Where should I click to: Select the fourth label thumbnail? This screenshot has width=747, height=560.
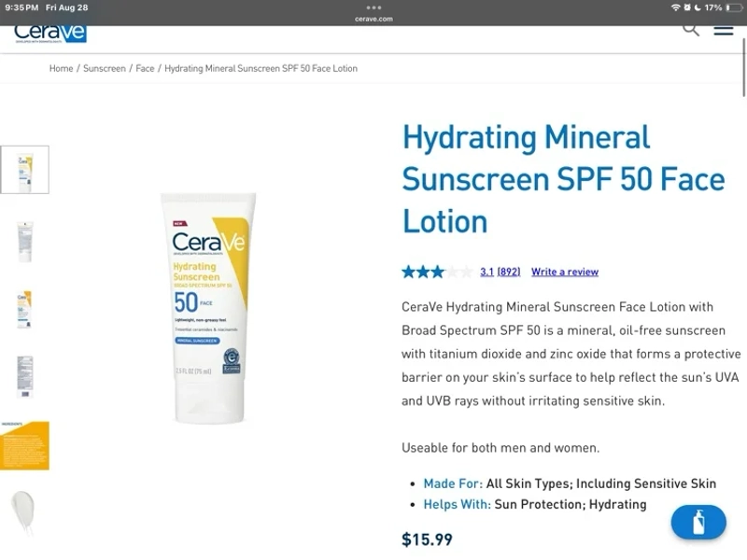[x=25, y=377]
